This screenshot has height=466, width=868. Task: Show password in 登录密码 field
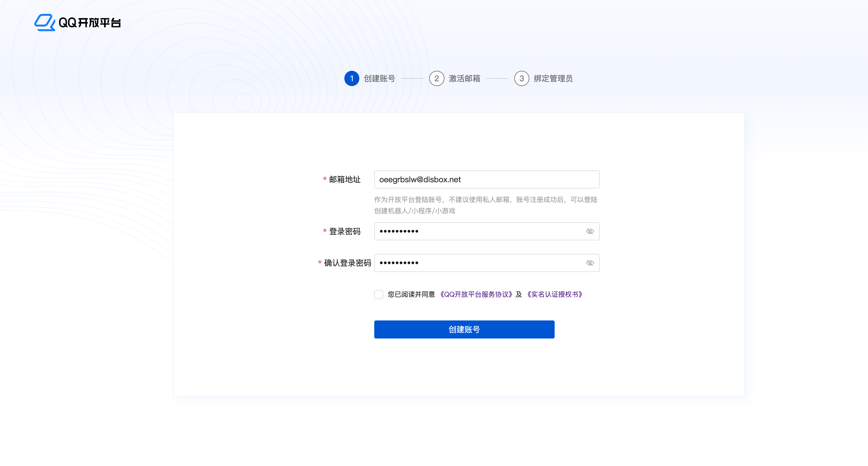590,231
